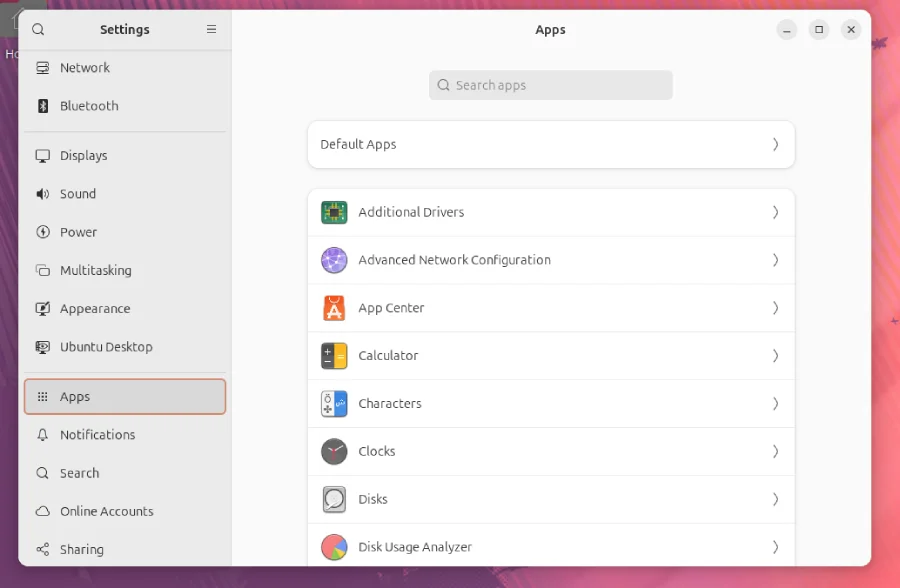The height and width of the screenshot is (588, 900).
Task: Click the Additional Drivers chip icon
Action: pyautogui.click(x=333, y=212)
